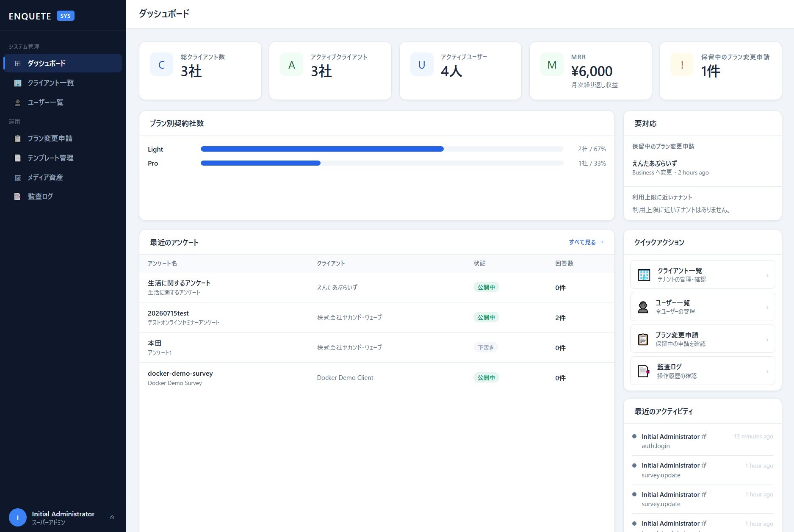Click the exclamation icon on 保留中のプラン変更申請 card
Screen dimensions: 794x532
[682, 64]
